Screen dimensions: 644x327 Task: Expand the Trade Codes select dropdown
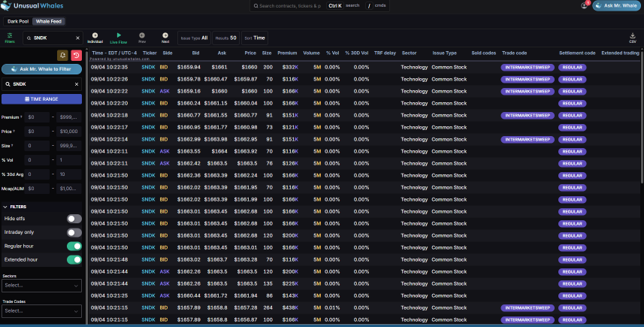41,311
